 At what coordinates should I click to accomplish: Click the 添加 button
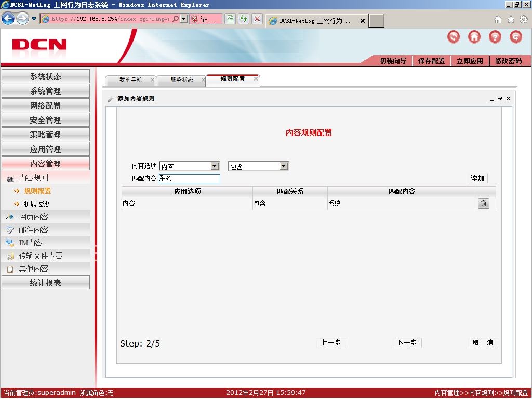[478, 178]
